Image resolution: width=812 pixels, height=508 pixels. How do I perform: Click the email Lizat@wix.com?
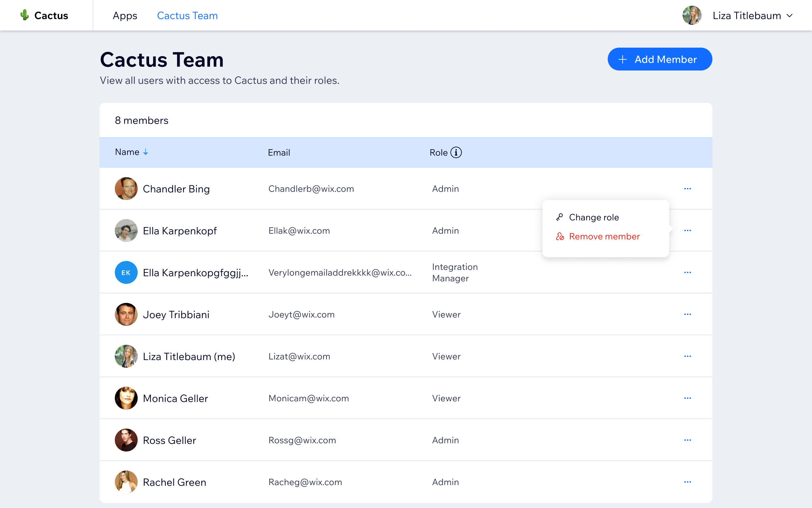(x=299, y=357)
